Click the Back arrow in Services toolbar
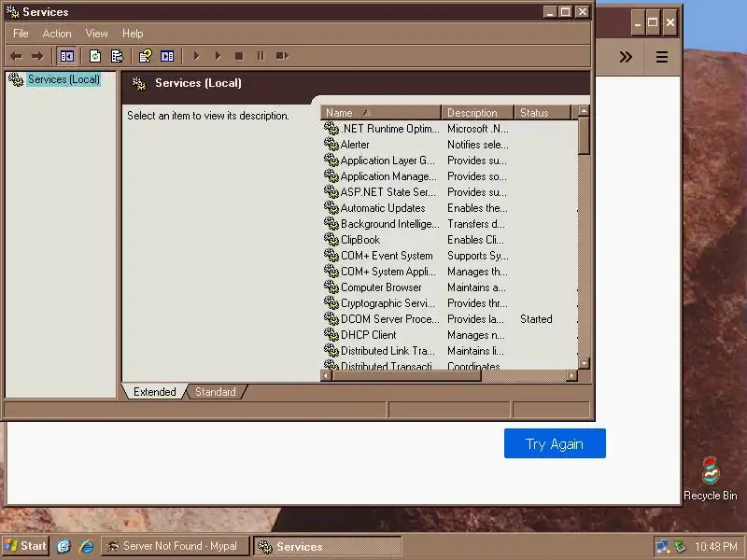The image size is (747, 560). (16, 56)
